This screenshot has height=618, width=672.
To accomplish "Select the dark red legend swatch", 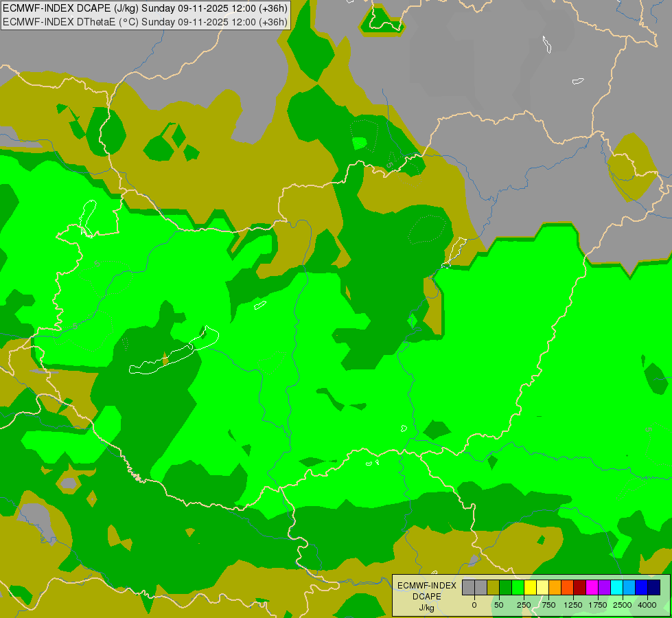I will pos(579,587).
